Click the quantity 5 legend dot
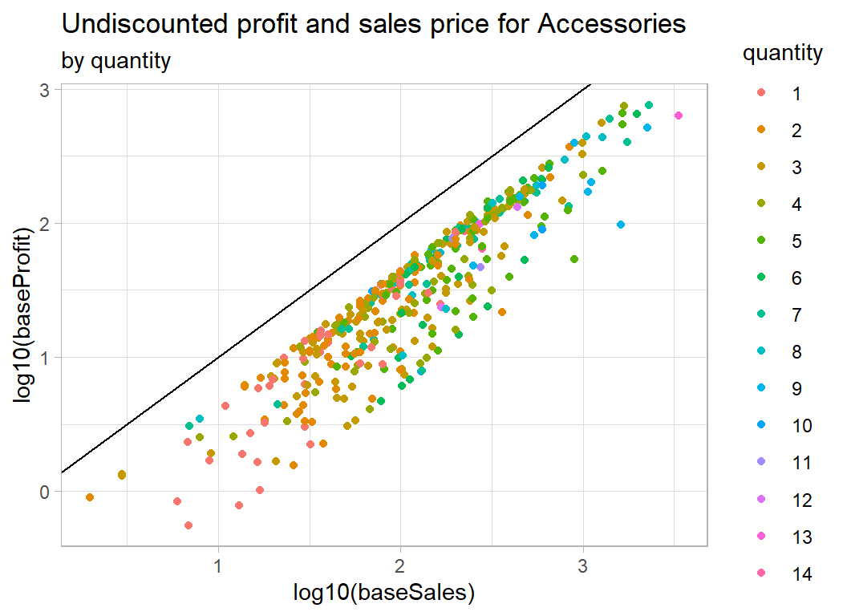Image resolution: width=847 pixels, height=616 pixels. click(x=761, y=241)
